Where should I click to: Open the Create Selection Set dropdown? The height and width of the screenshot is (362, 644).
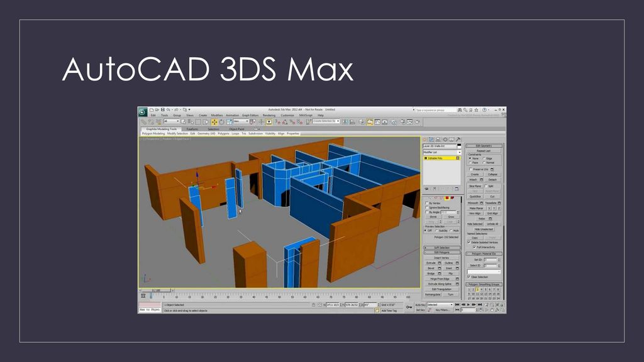[326, 121]
